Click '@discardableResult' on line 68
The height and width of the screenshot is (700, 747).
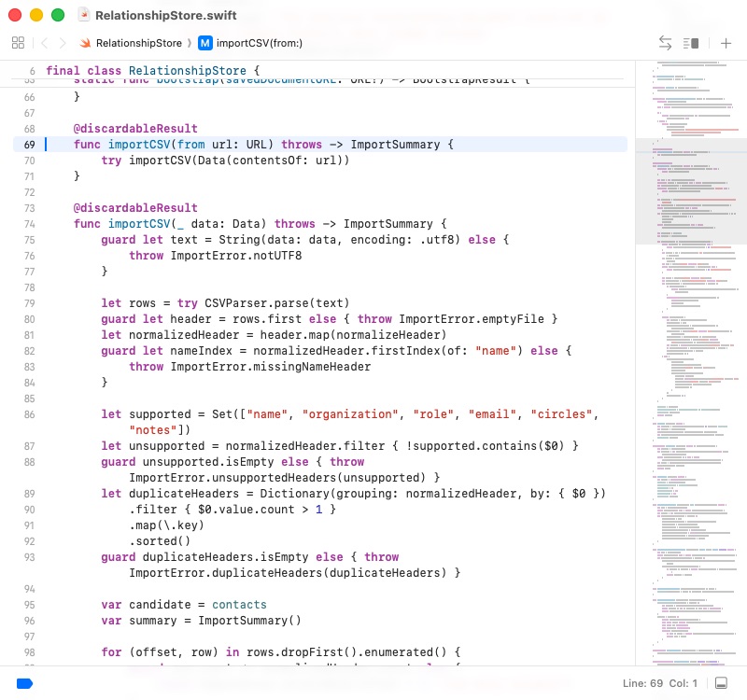pos(135,129)
